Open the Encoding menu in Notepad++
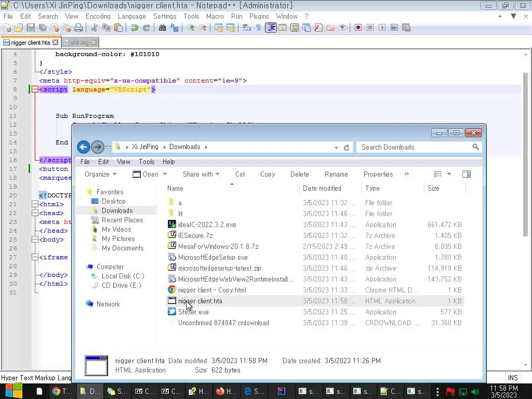Viewport: 532px width, 399px height. pos(98,16)
